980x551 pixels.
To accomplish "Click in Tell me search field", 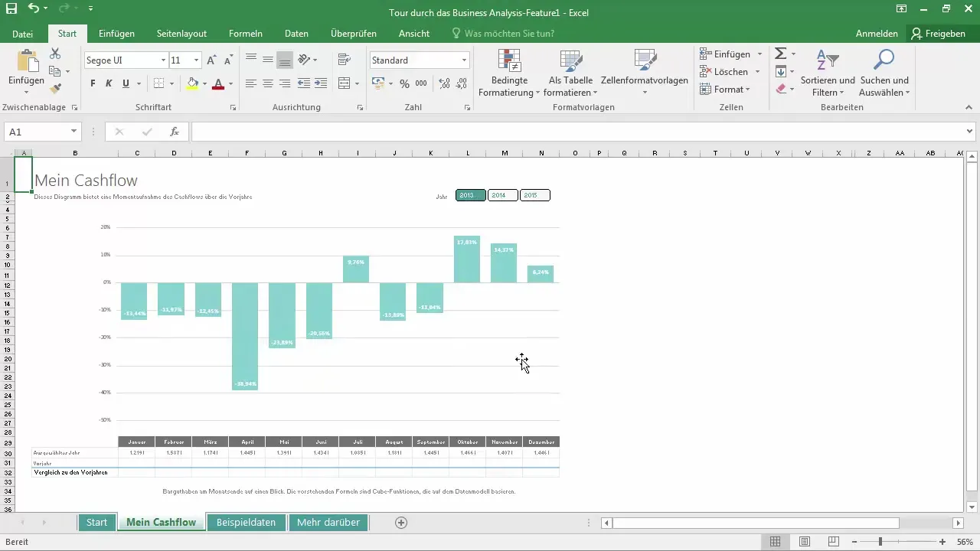I will click(x=509, y=34).
